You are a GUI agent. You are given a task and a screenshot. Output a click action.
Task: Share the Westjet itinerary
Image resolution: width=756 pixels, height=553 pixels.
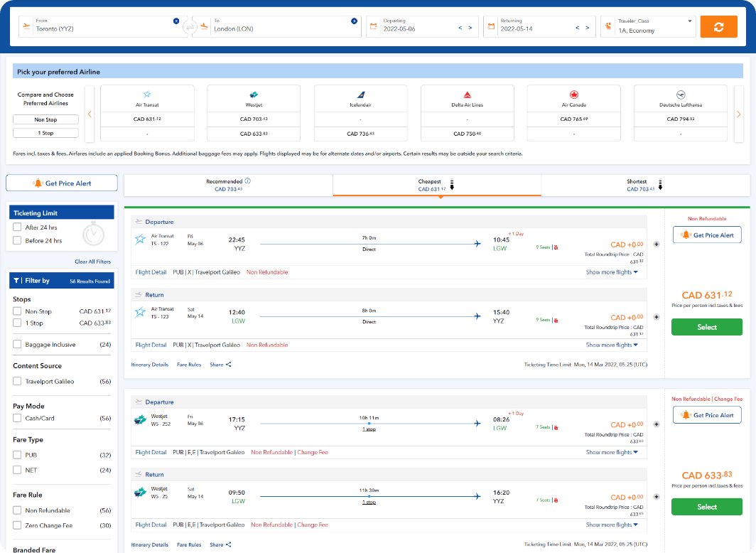pos(220,544)
